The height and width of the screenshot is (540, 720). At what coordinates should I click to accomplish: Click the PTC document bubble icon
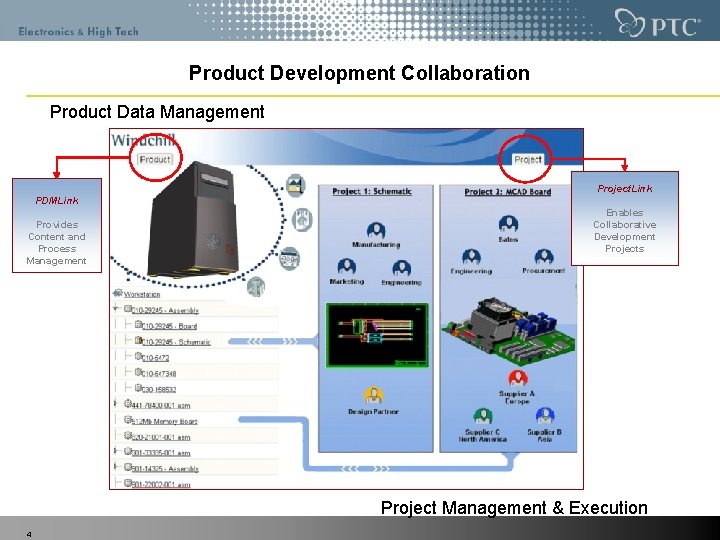(x=303, y=219)
